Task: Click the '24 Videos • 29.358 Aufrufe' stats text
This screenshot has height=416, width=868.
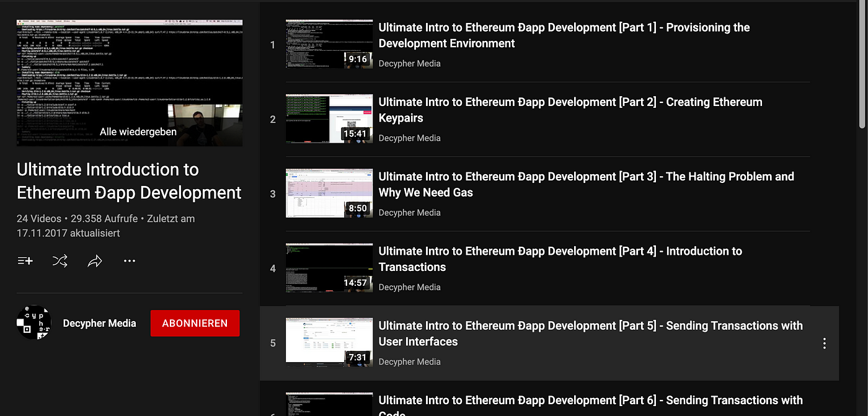Action: pyautogui.click(x=79, y=219)
